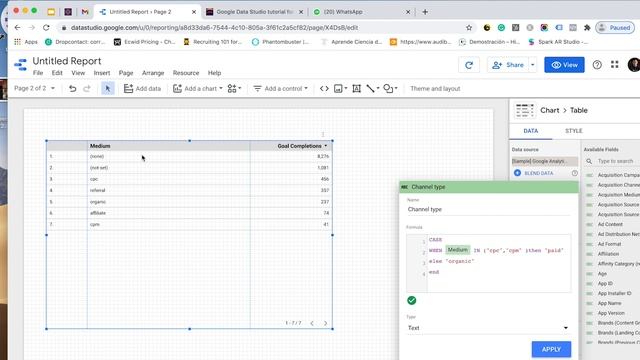Switch to the Google Data Studio tutorial tab

pyautogui.click(x=255, y=12)
